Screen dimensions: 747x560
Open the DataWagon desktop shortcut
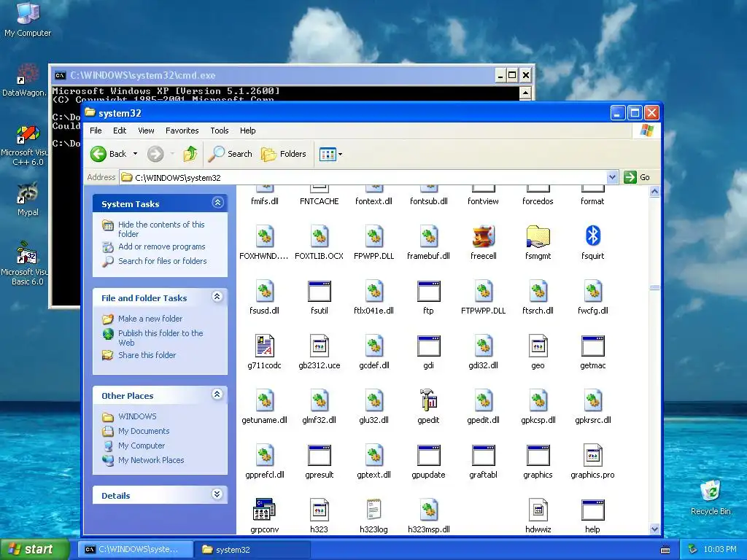pyautogui.click(x=25, y=79)
